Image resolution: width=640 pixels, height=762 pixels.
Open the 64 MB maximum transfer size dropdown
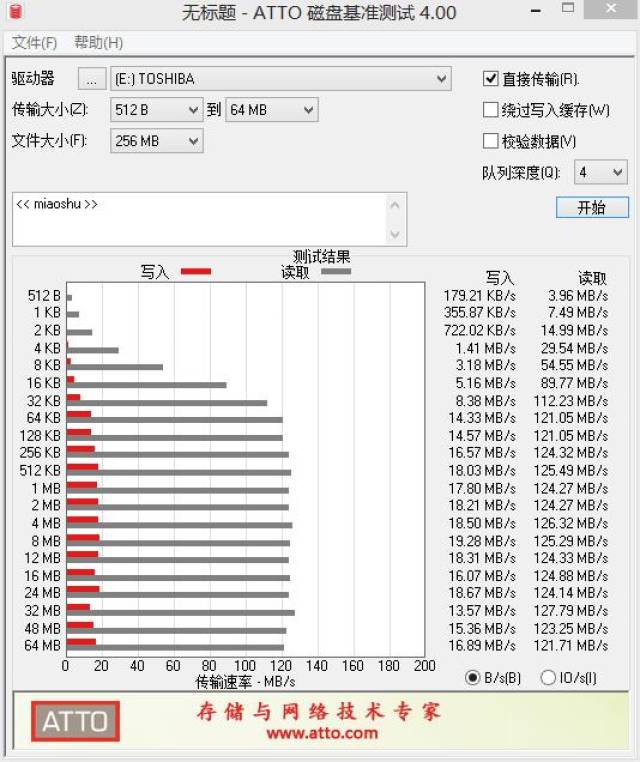[272, 110]
